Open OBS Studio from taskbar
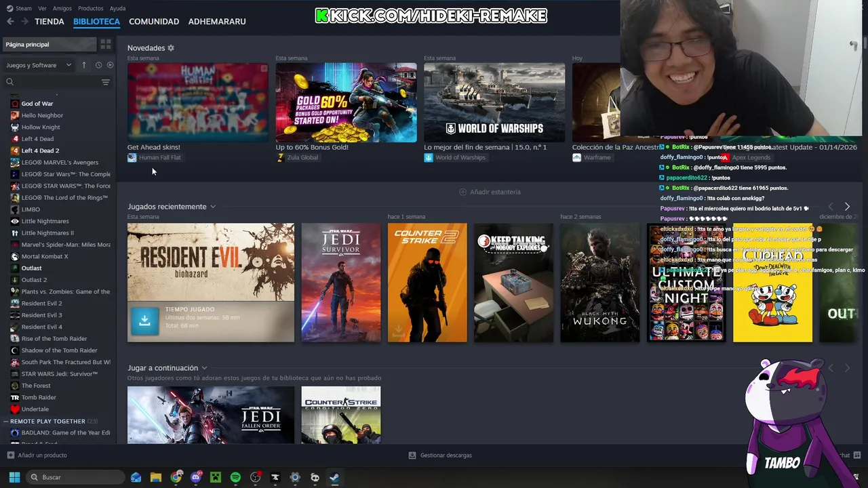Viewport: 868px width, 488px height. 255,477
